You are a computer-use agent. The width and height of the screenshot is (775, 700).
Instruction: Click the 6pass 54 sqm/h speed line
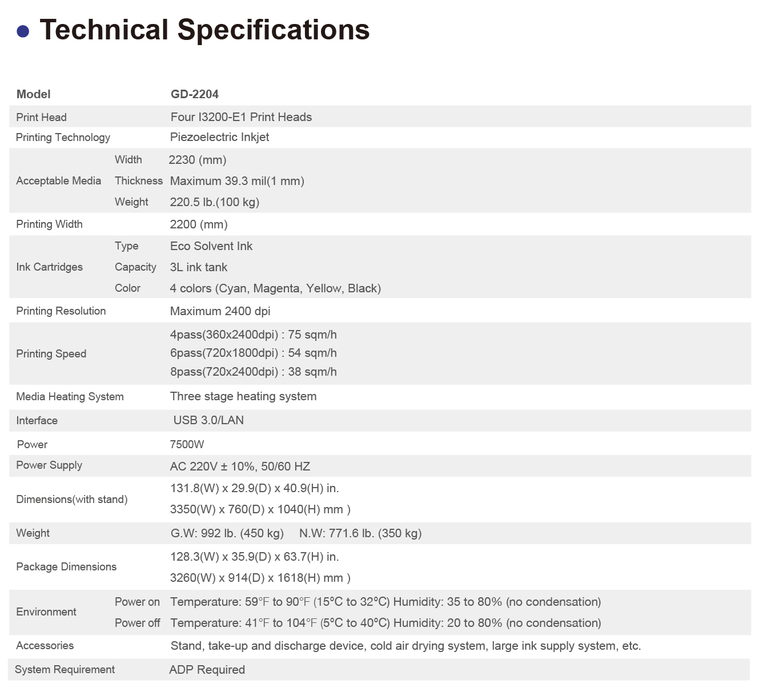[x=253, y=353]
